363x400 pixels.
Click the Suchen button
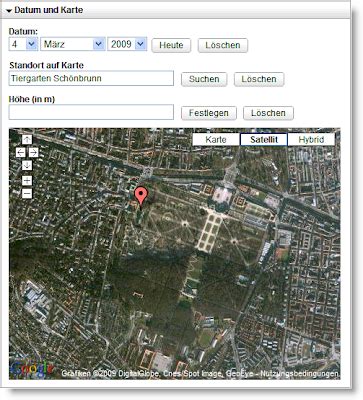tap(204, 79)
